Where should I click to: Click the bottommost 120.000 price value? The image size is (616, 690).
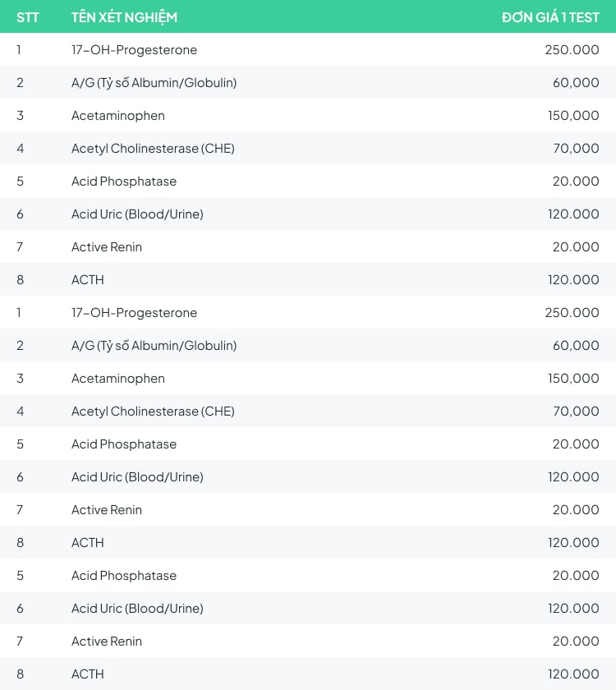click(x=573, y=674)
